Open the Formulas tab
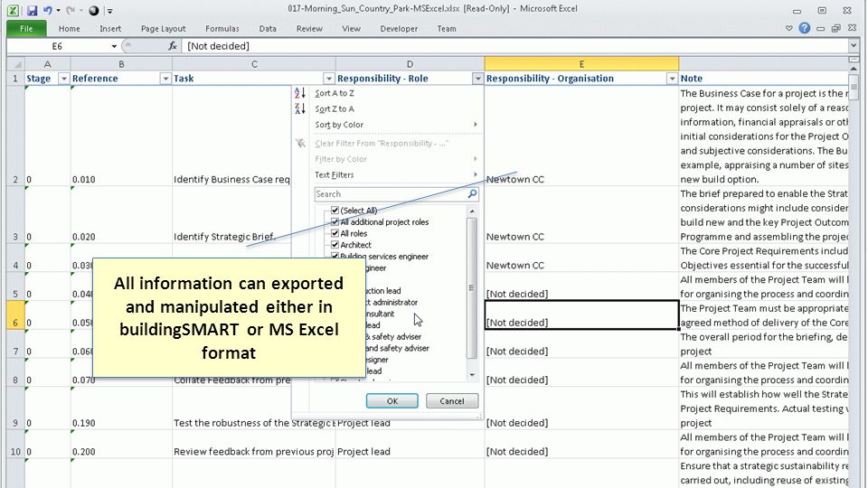868x488 pixels. (222, 28)
